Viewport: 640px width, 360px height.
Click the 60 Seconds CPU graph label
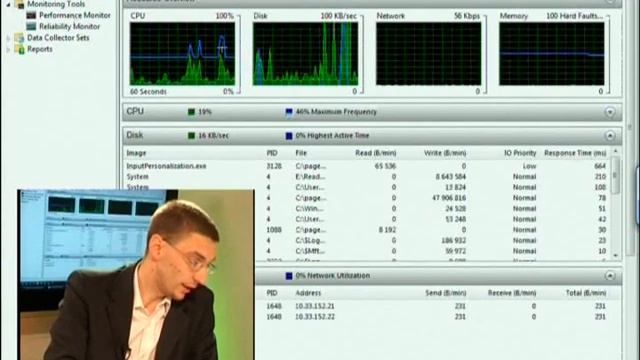point(148,92)
